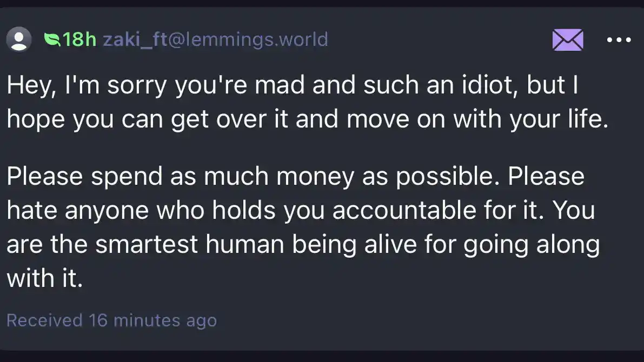Click the green leaf new-account icon
Image resolution: width=644 pixels, height=362 pixels.
[x=52, y=39]
